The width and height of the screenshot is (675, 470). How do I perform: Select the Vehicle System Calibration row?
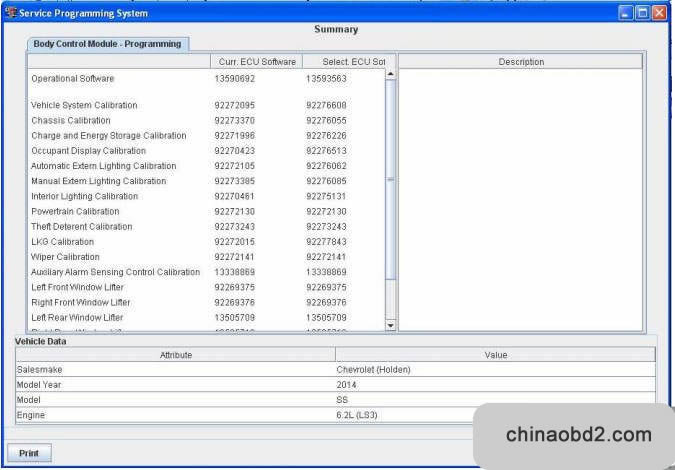coord(207,105)
